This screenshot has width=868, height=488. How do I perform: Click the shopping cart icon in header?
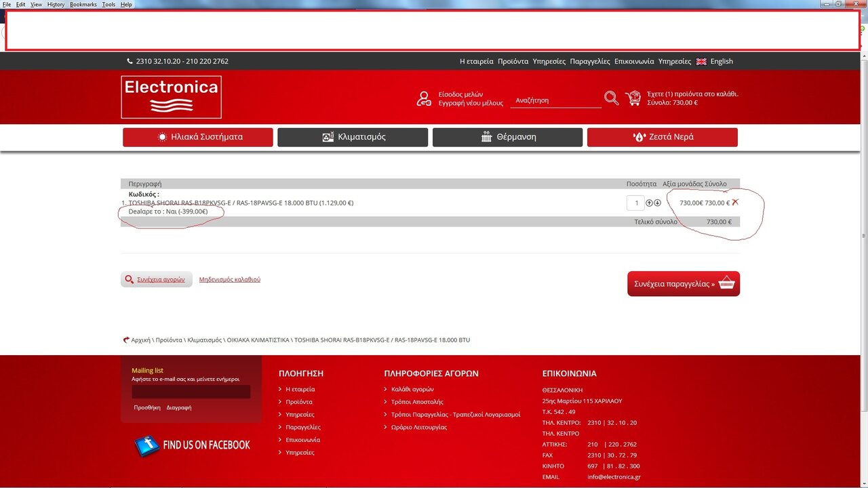[x=633, y=98]
